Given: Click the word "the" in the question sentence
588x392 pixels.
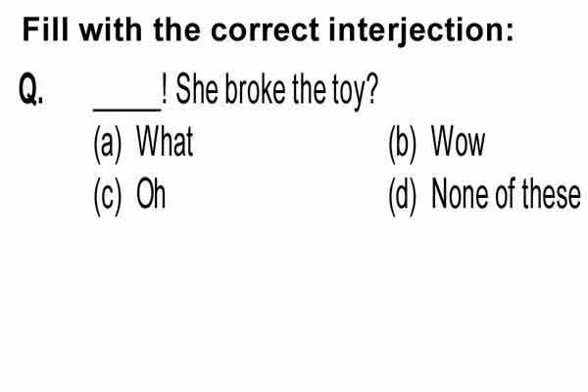Looking at the screenshot, I should click(310, 88).
